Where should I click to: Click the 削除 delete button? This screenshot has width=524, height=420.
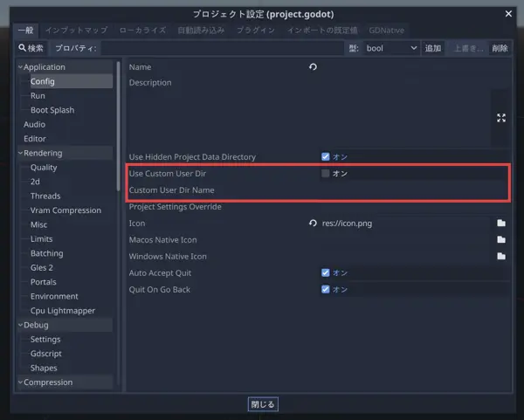coord(500,48)
